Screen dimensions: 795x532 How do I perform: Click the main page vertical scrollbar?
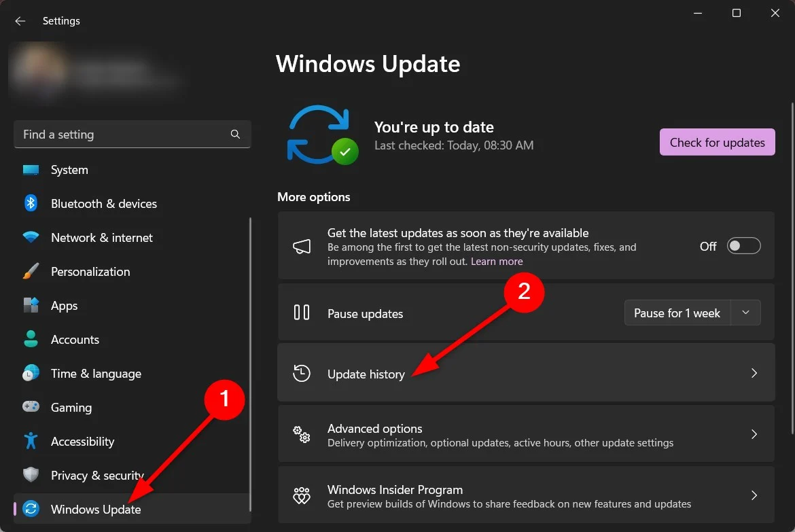tap(792, 269)
